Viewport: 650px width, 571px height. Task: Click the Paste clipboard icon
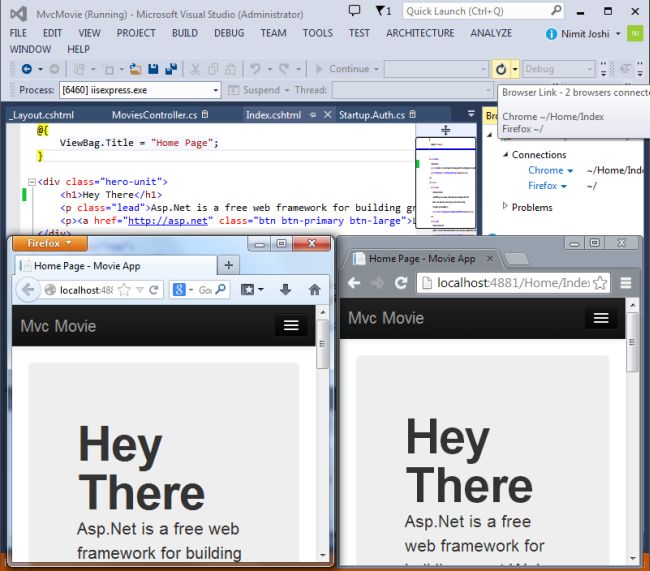(x=230, y=69)
